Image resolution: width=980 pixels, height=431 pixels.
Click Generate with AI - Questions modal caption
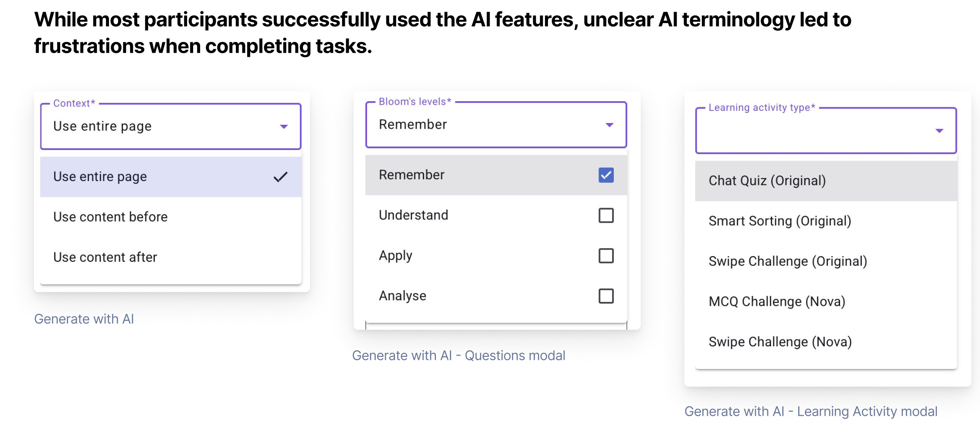pos(459,356)
